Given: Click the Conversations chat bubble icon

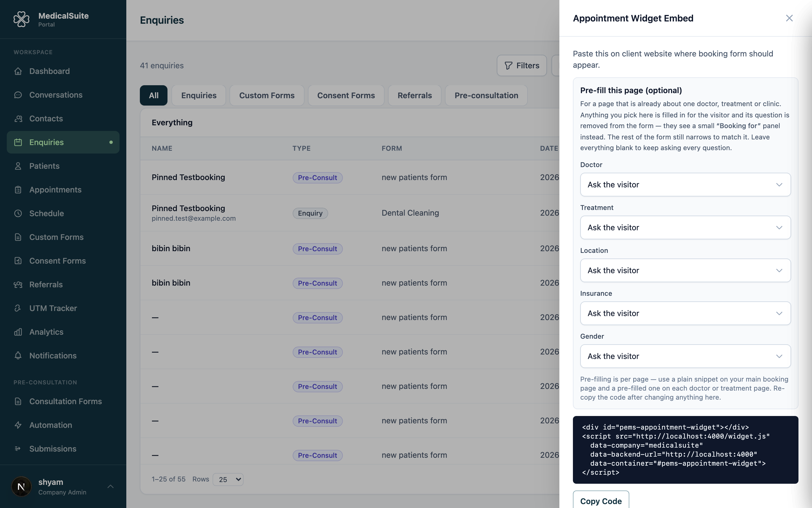Looking at the screenshot, I should click(18, 95).
